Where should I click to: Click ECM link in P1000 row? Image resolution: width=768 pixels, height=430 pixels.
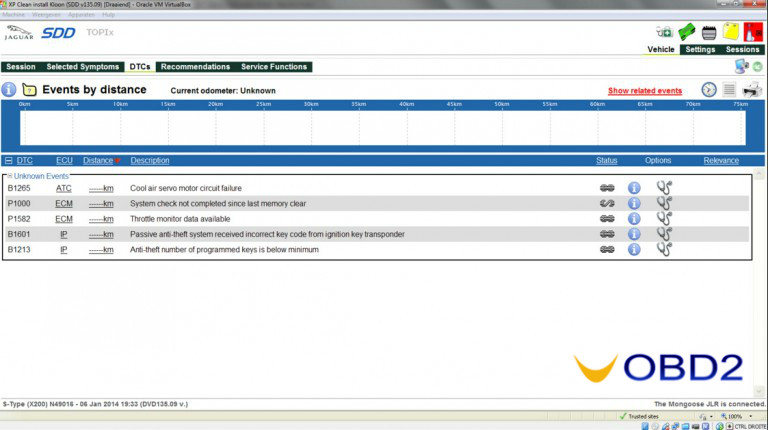(x=64, y=203)
